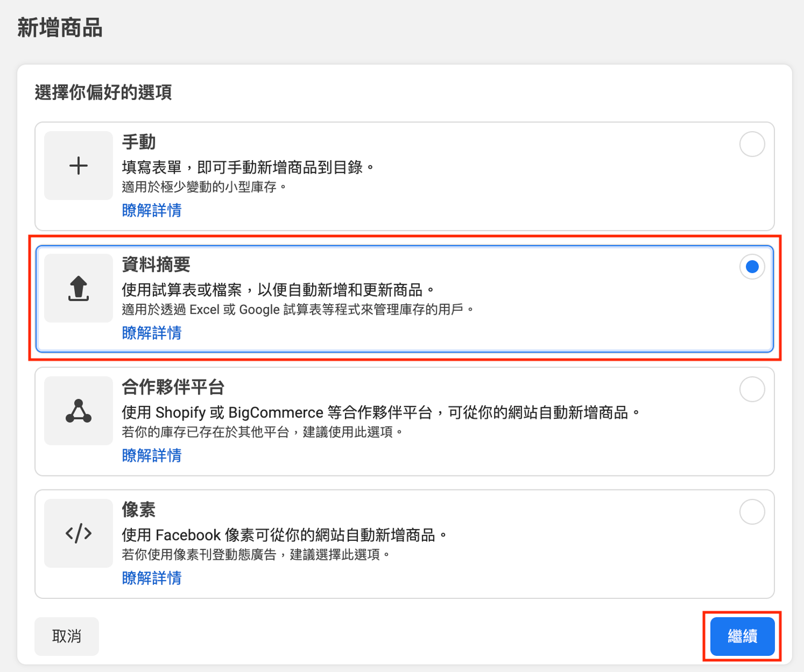
Task: Click the 像素 option title
Action: [x=138, y=510]
